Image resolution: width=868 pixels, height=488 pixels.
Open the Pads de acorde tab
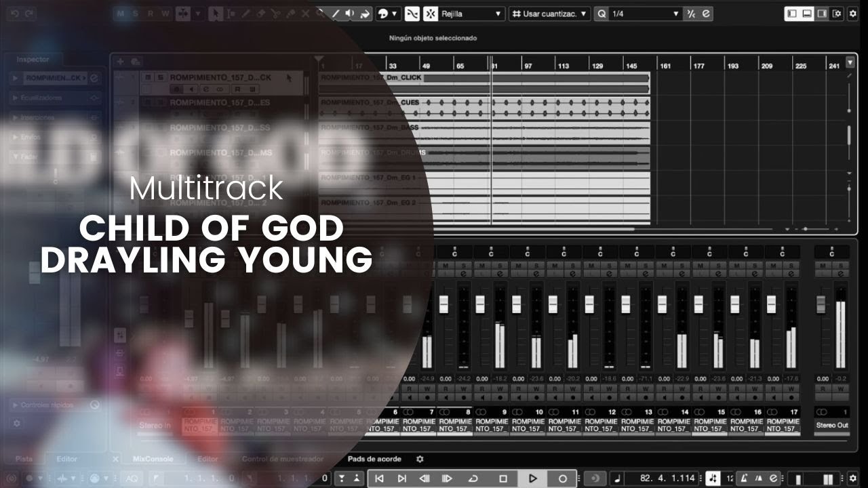pos(374,459)
